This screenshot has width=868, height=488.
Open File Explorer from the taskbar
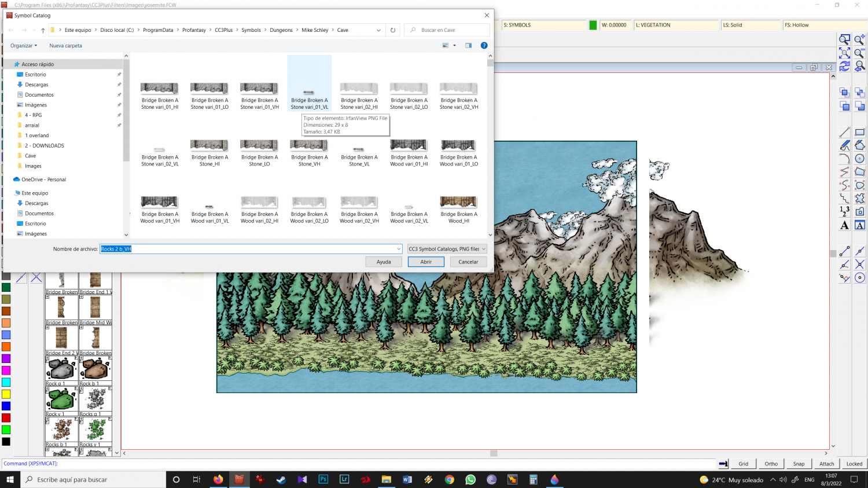tap(386, 479)
